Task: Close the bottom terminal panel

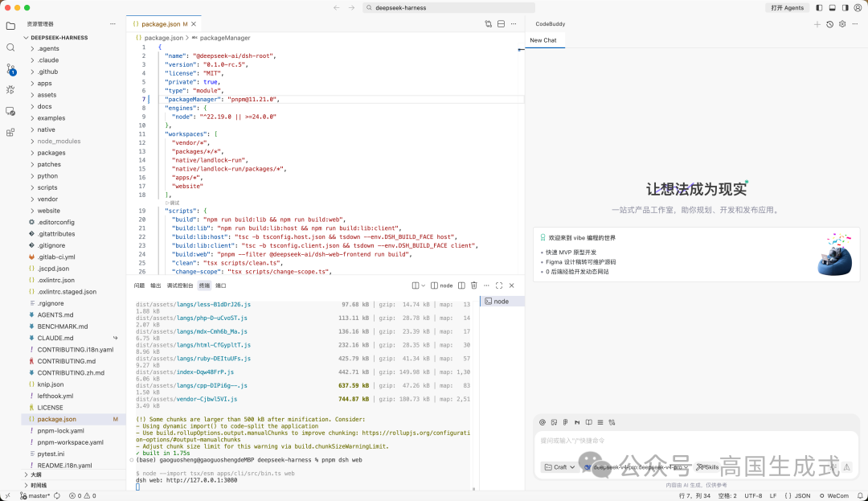Action: [x=511, y=285]
